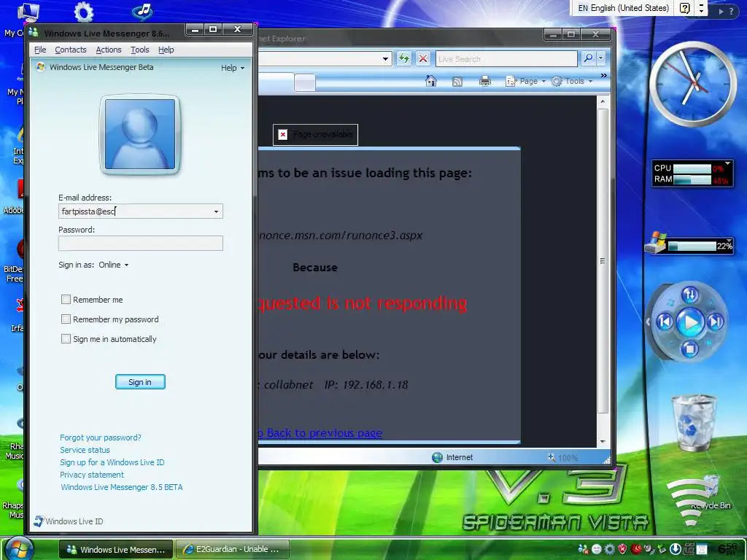Click the new tab button in Internet Explorer
This screenshot has width=747, height=560.
click(305, 83)
